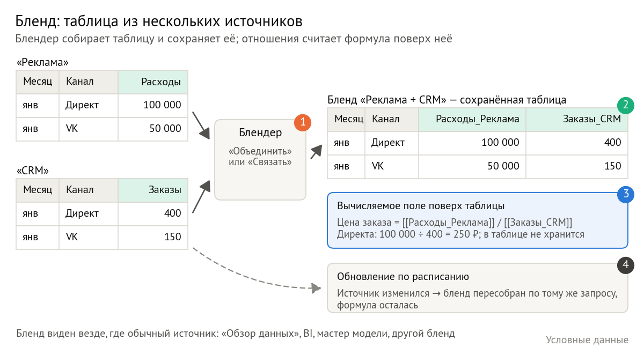Viewport: 644px width, 354px height.
Task: Click the formula line "Цена заказа = …"
Action: tap(455, 222)
